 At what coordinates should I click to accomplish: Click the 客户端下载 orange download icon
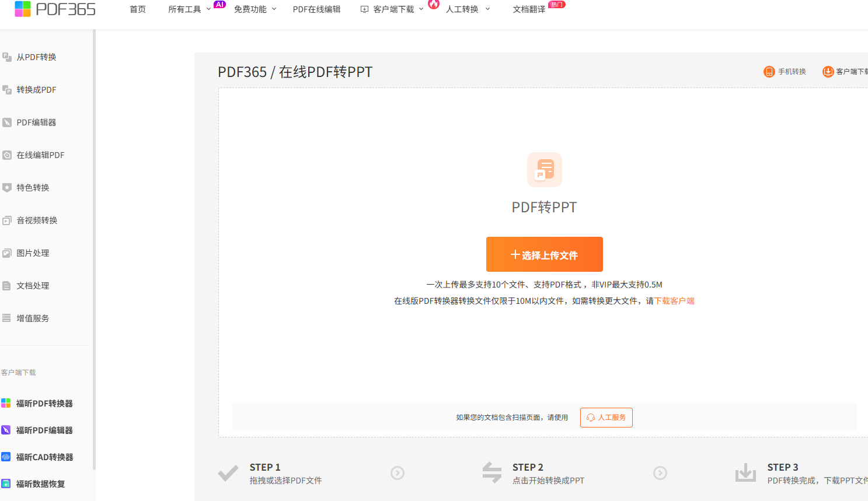tap(828, 72)
